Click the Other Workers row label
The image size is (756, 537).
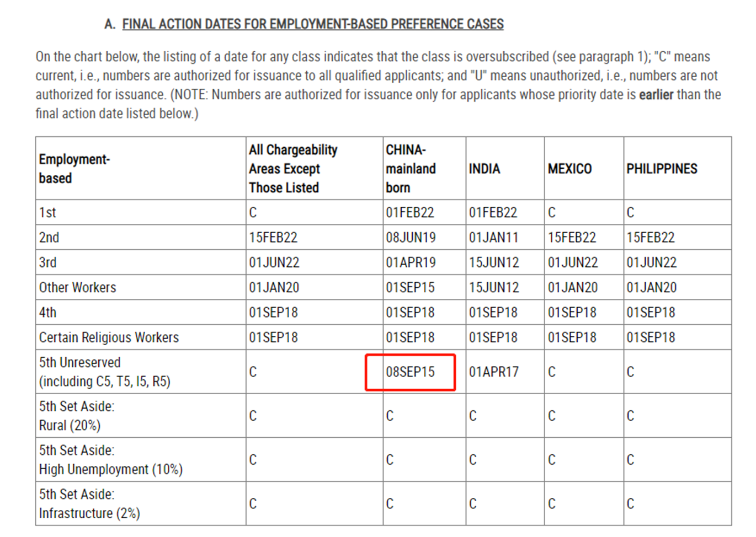77,287
